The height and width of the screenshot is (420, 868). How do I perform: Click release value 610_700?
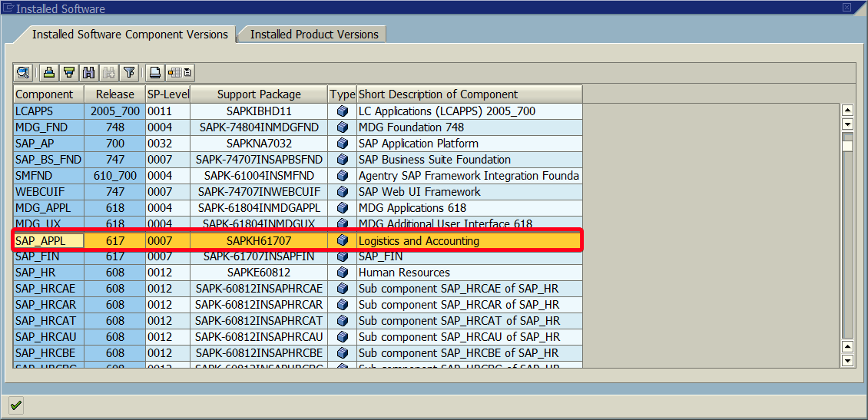115,175
